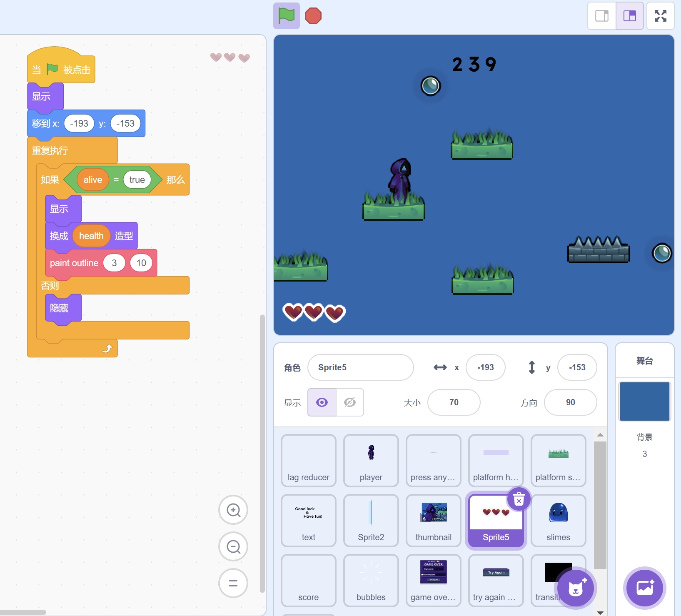Open the choose a backdrop menu

644,588
